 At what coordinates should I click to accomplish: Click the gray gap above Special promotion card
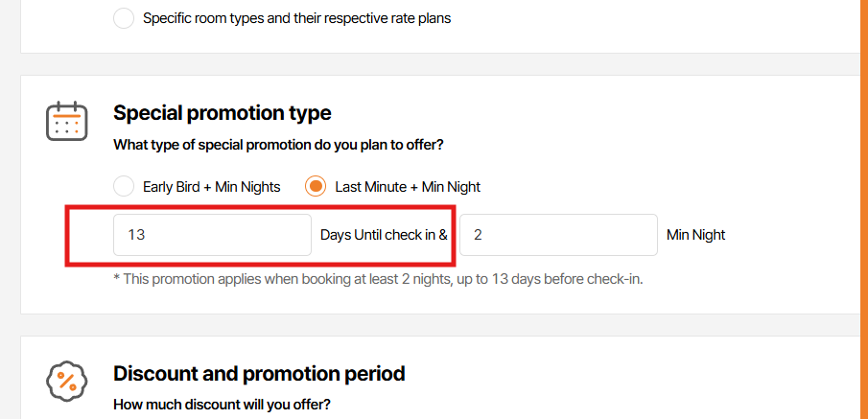point(432,64)
